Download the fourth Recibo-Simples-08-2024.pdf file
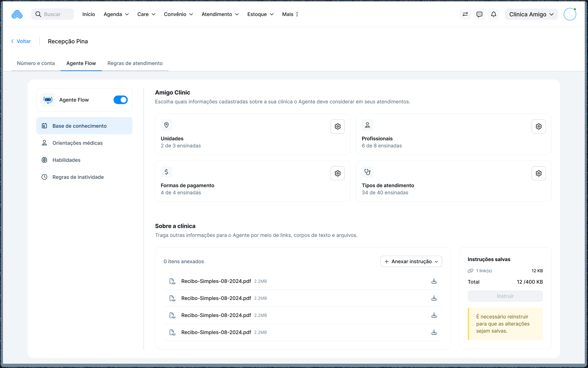This screenshot has width=588, height=368. [434, 332]
